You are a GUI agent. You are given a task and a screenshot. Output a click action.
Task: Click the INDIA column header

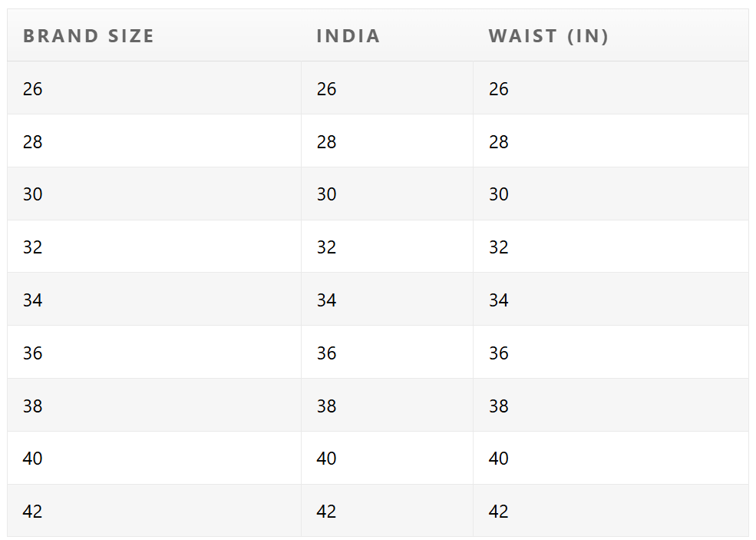[x=348, y=36]
